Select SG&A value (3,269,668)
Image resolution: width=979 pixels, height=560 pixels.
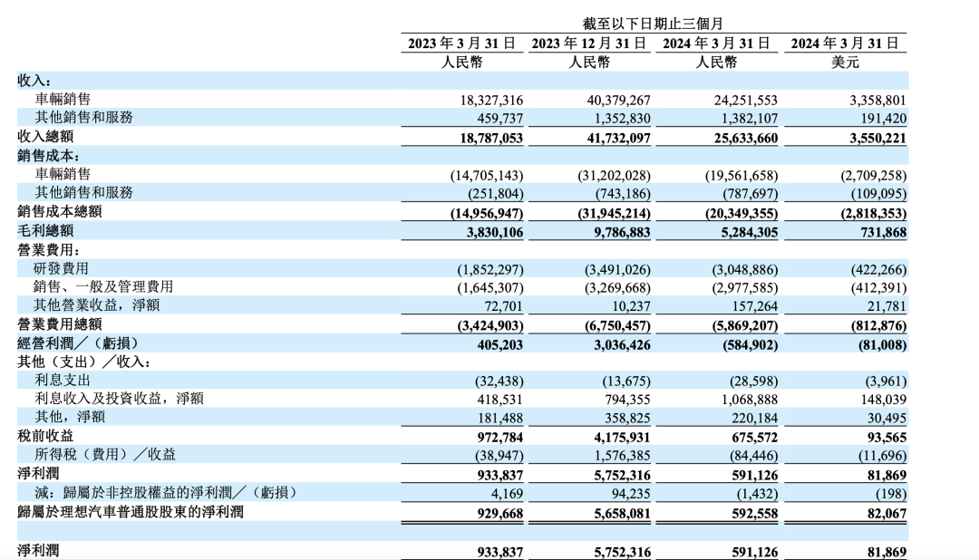pyautogui.click(x=618, y=288)
